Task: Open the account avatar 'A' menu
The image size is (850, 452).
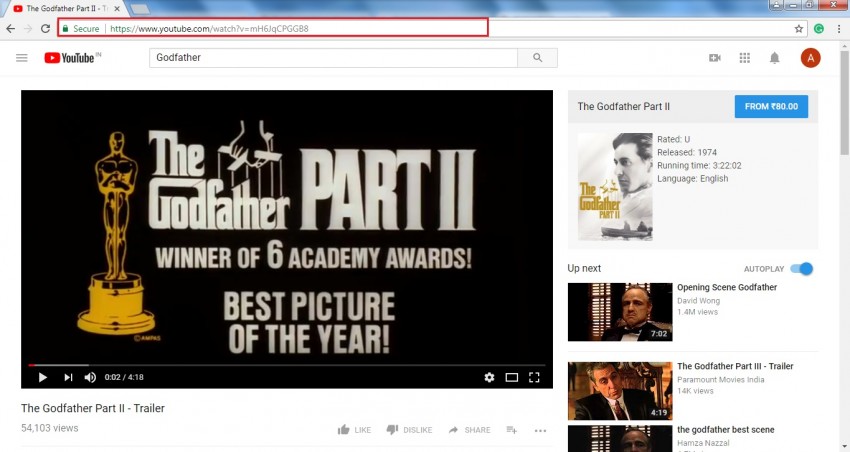Action: pos(810,57)
